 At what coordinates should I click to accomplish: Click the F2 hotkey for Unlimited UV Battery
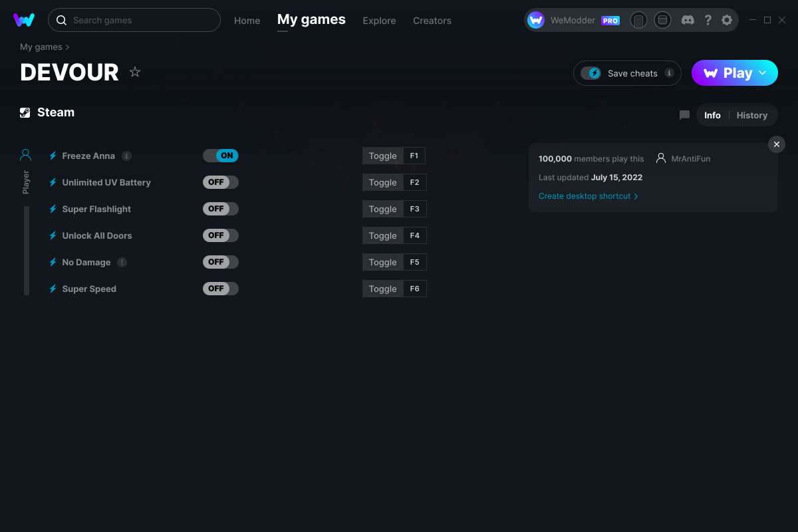tap(415, 182)
